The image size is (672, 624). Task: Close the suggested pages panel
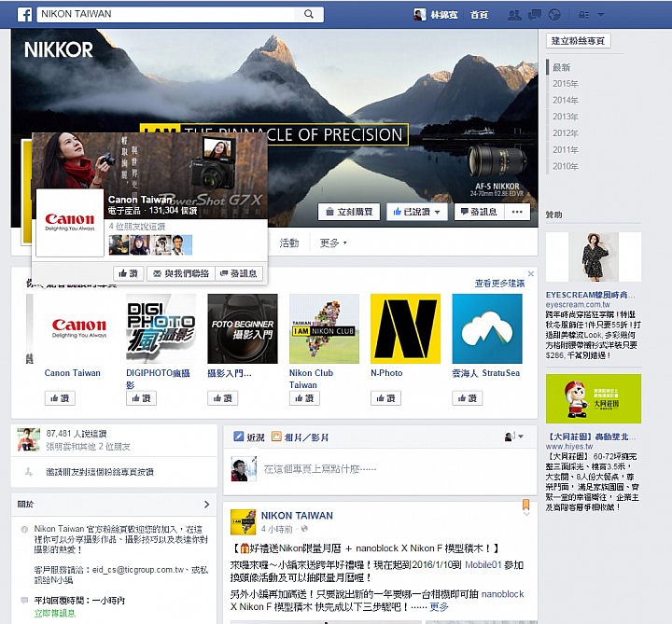[530, 273]
